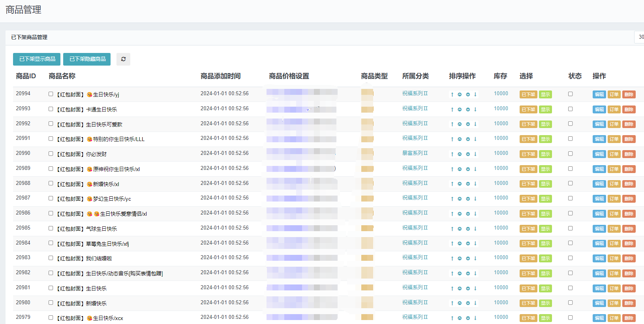Image resolution: width=644 pixels, height=324 pixels.
Task: Check the 状态 box for product 20984
Action: tap(570, 243)
